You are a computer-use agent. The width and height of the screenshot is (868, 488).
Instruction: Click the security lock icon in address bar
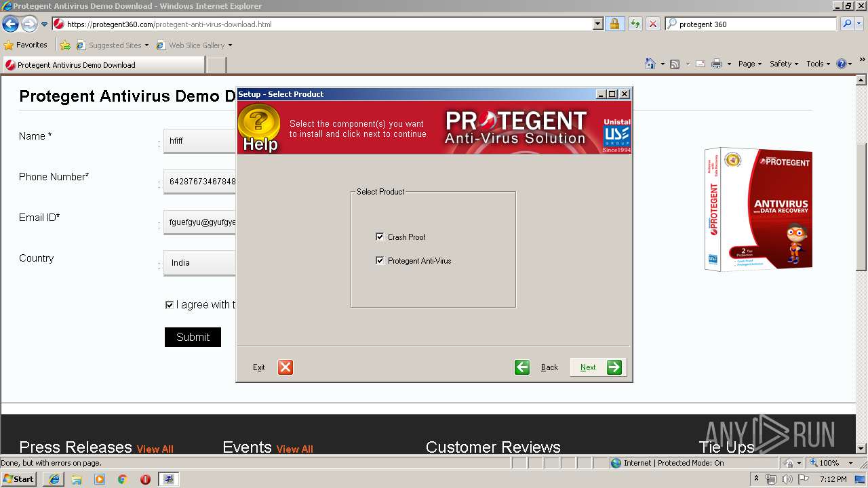pyautogui.click(x=614, y=24)
